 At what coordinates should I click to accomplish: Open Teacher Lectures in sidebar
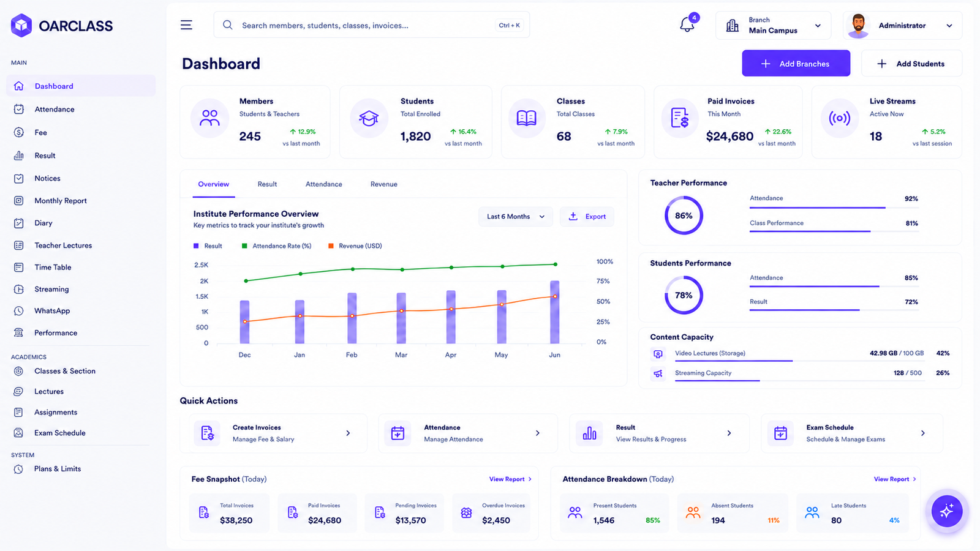pyautogui.click(x=81, y=246)
